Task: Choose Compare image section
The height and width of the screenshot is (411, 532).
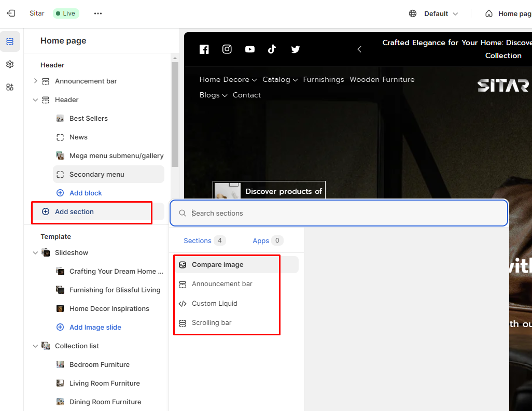Action: click(217, 264)
